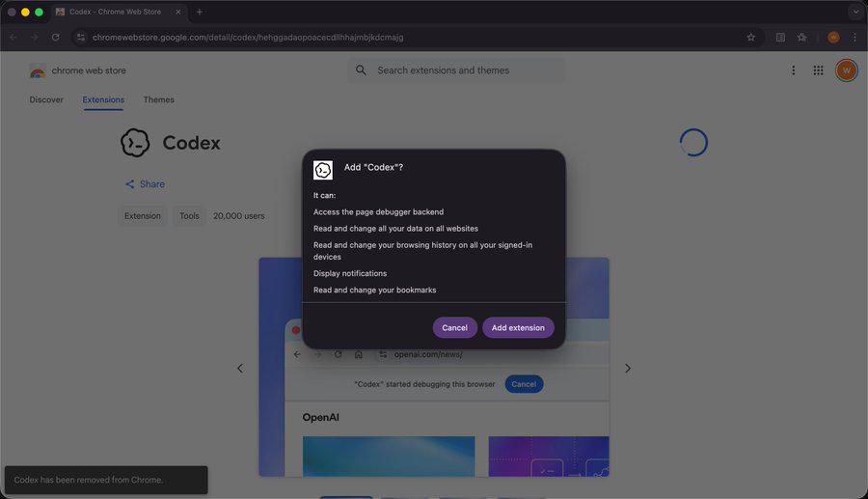Image resolution: width=868 pixels, height=499 pixels.
Task: Click the Codex title heading
Action: [192, 143]
